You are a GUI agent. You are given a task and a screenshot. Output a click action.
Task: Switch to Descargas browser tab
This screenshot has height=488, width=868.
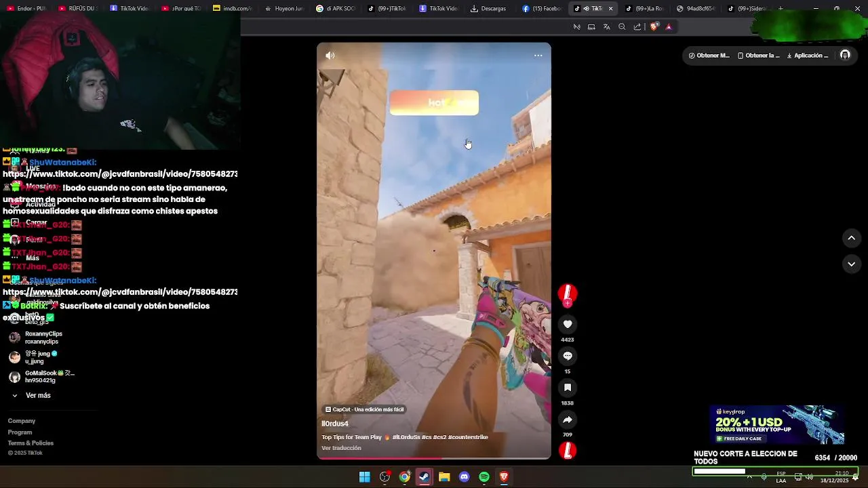488,9
